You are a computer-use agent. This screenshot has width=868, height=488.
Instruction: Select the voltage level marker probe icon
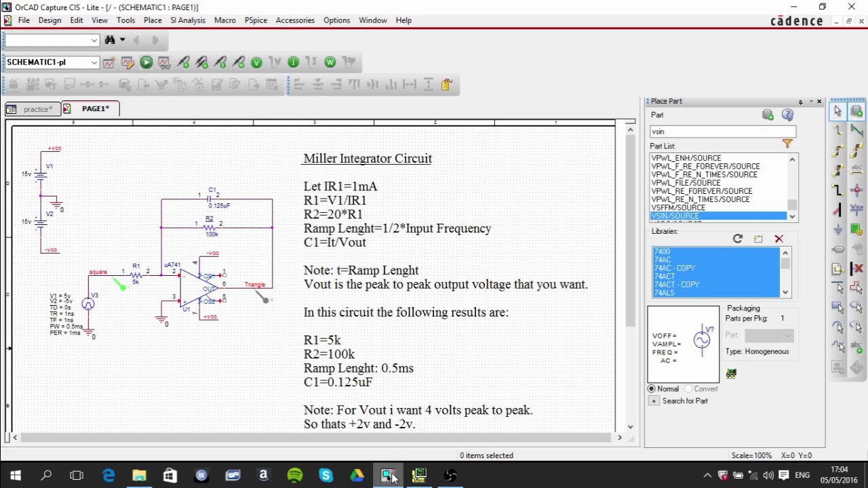[183, 62]
